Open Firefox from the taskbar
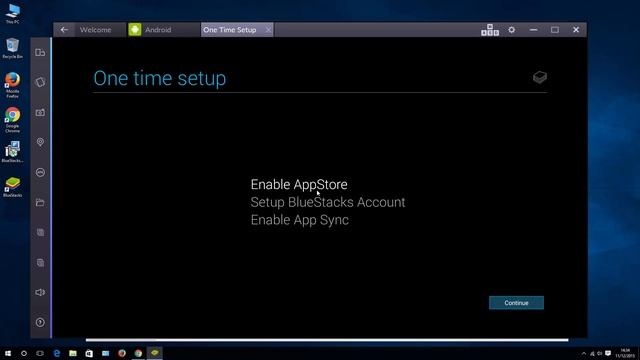 pyautogui.click(x=122, y=353)
